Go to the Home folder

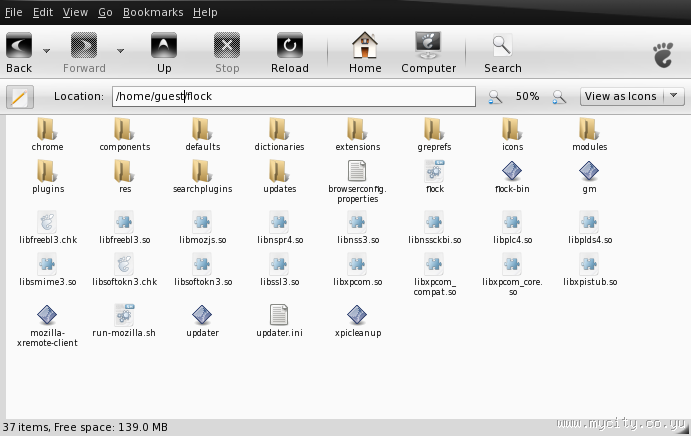[x=365, y=52]
